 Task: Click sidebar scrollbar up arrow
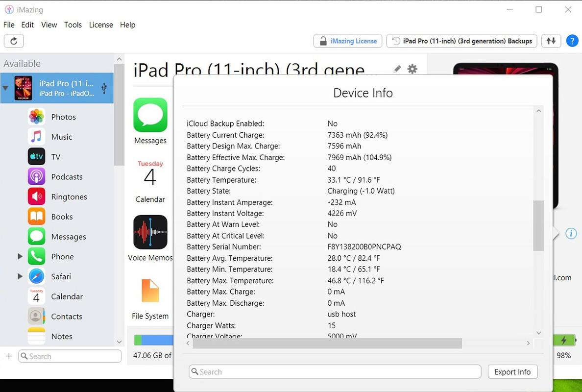click(119, 59)
